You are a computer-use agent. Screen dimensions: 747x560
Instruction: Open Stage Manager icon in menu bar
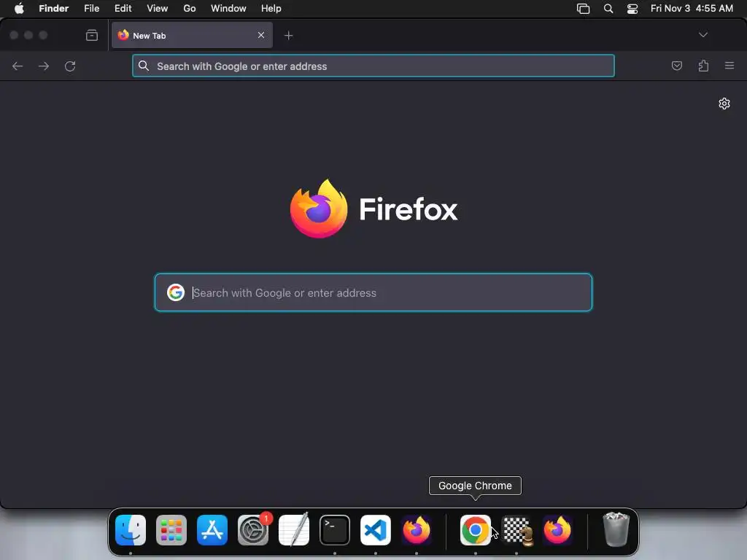(583, 9)
